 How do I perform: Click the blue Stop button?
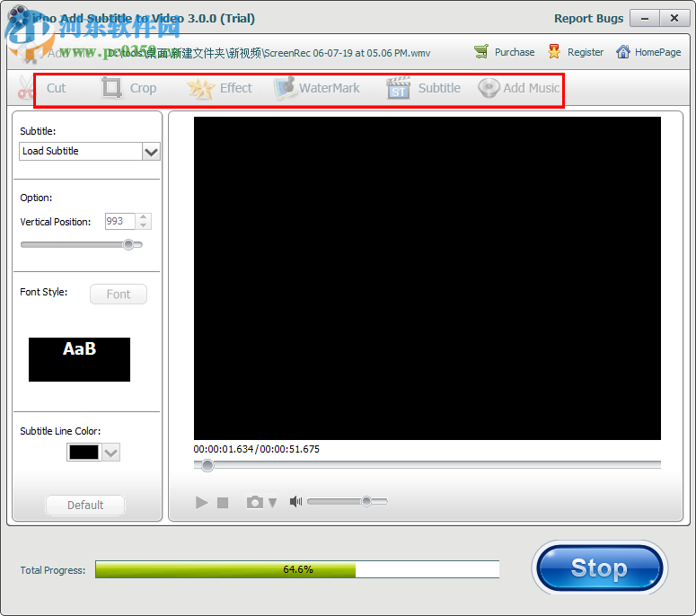point(599,568)
